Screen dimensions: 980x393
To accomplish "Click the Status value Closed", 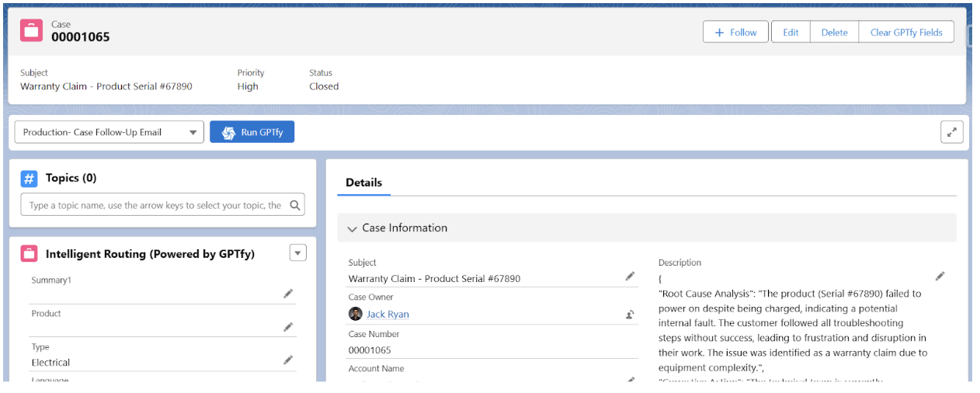I will tap(324, 86).
